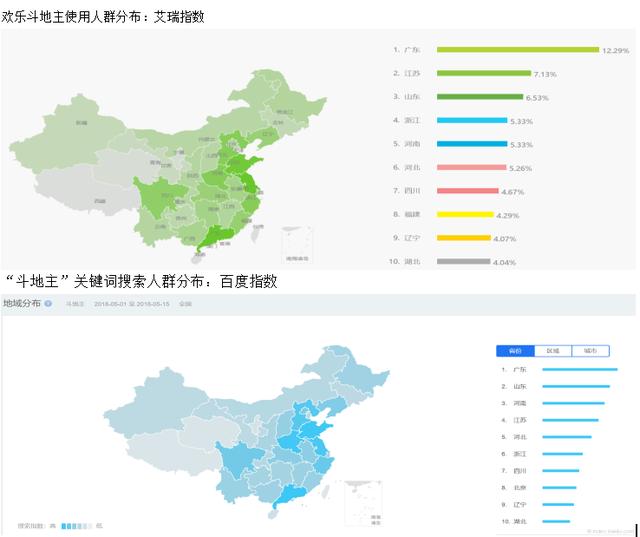Click the 12.29% value for 广东
Screen dimensions: 640x537
[616, 51]
